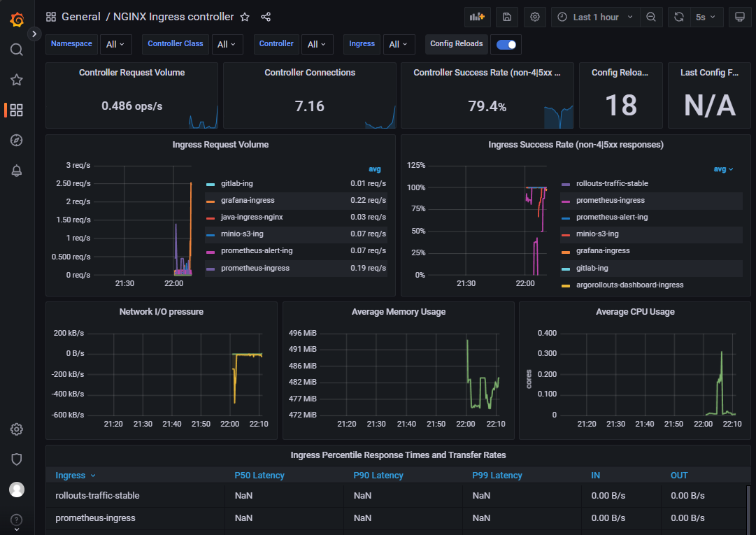Image resolution: width=756 pixels, height=535 pixels.
Task: Sort table by P50 Latency column
Action: pyautogui.click(x=259, y=476)
